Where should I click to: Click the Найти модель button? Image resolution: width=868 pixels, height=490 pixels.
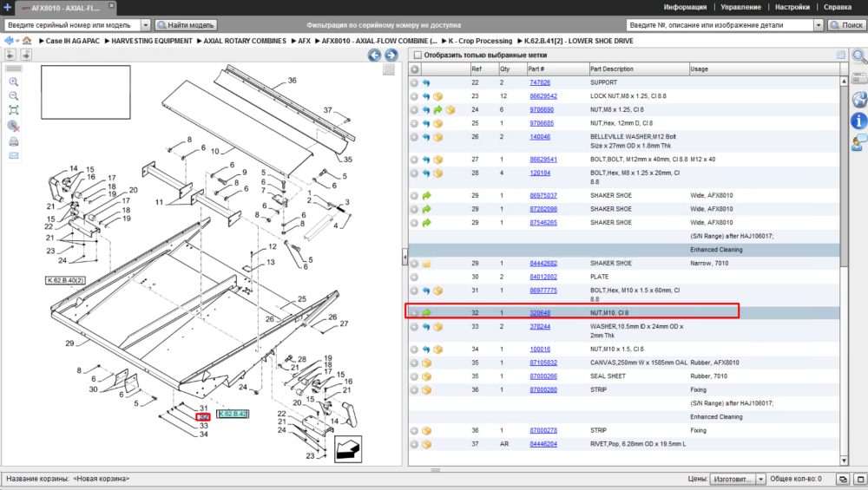point(186,25)
